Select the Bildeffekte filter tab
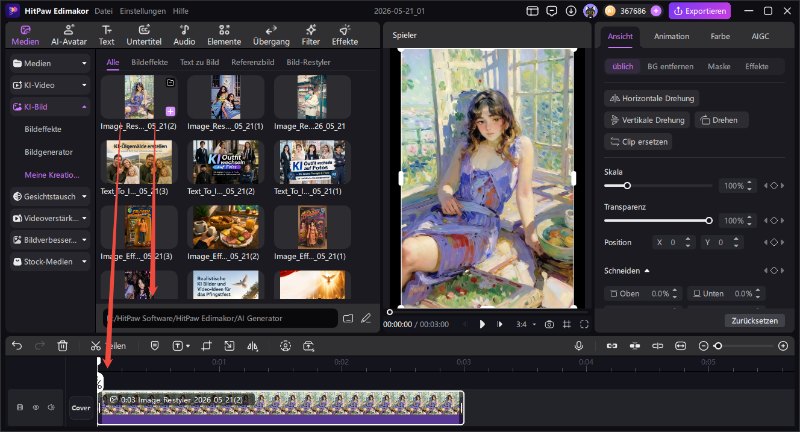This screenshot has width=800, height=432. [x=149, y=62]
